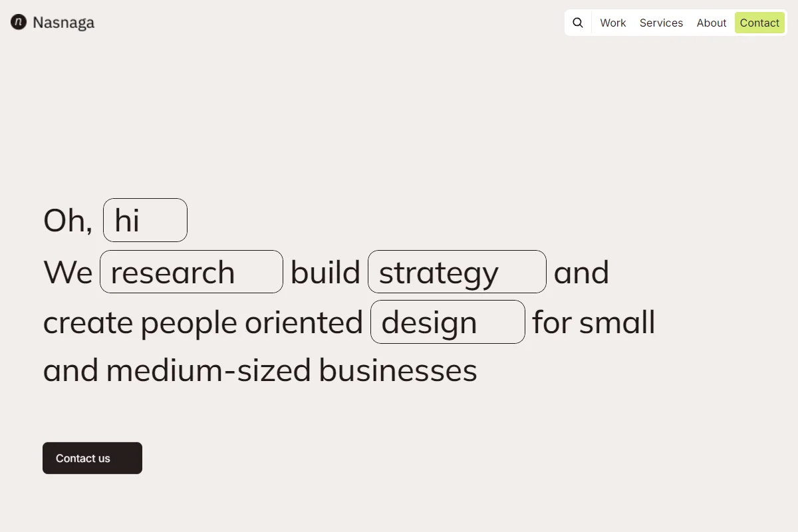Click "and" following the strategy pill

(581, 273)
